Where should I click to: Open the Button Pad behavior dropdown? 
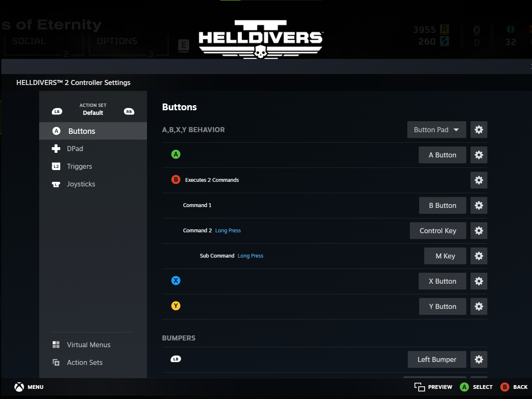[x=436, y=130]
